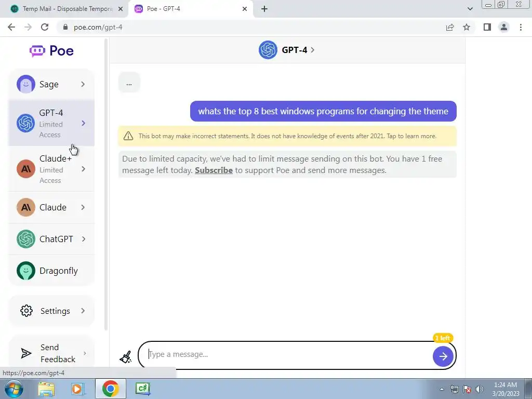Select the Poe - GPT-4 tab

190,9
